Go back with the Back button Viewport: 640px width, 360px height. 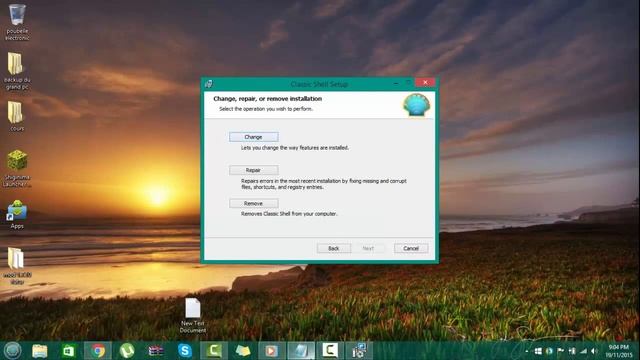334,248
